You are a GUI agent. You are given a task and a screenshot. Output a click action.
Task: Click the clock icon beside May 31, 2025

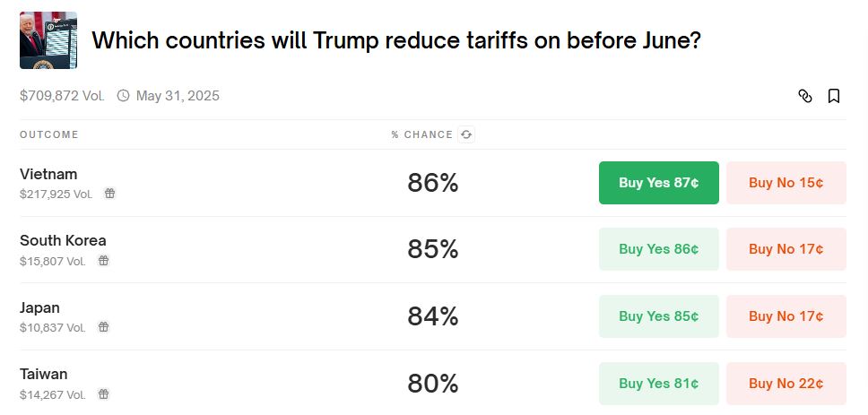click(124, 96)
